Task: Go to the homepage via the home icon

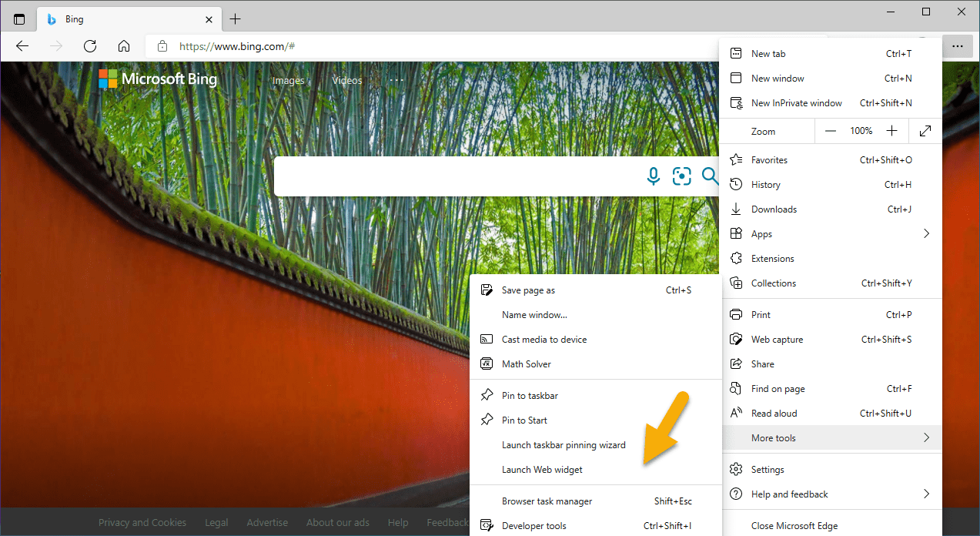Action: (123, 45)
